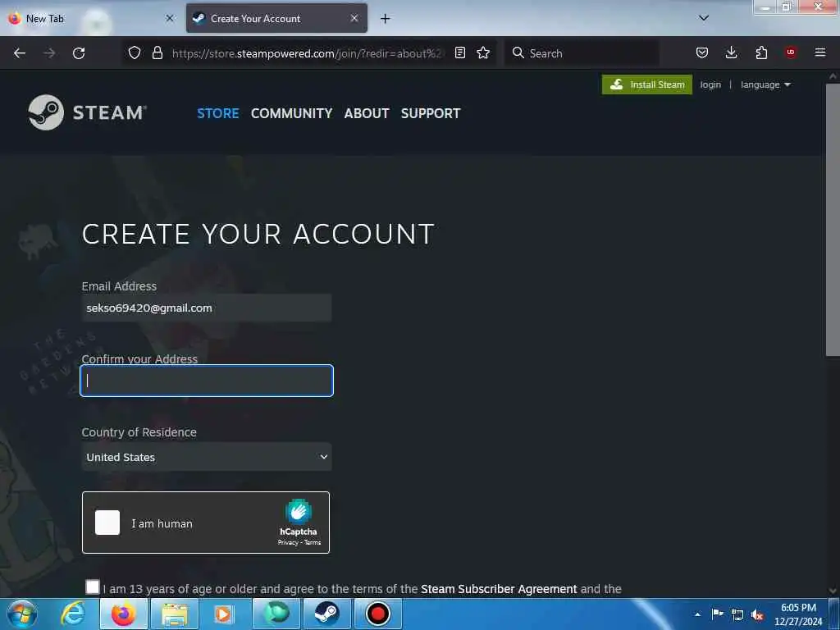The image size is (840, 630).
Task: Open Windows Explorer folder on taskbar
Action: click(x=175, y=614)
